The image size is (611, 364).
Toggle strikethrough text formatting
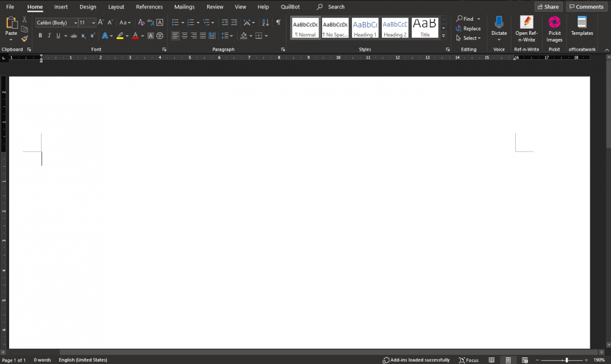click(x=74, y=36)
